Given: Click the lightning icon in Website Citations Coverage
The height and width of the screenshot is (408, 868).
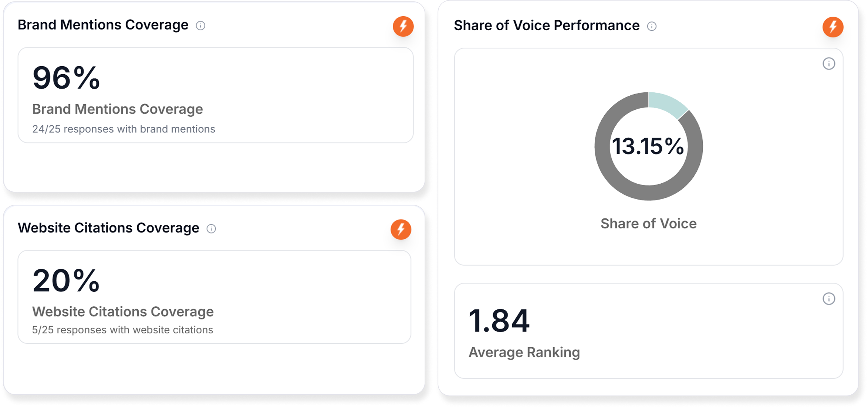Looking at the screenshot, I should 401,229.
